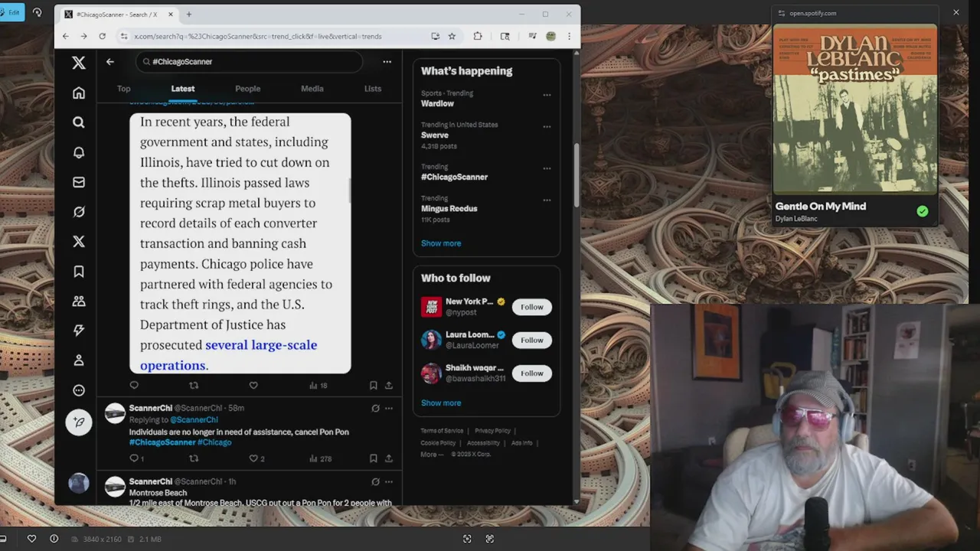Open Grok icon in X sidebar

click(x=79, y=212)
